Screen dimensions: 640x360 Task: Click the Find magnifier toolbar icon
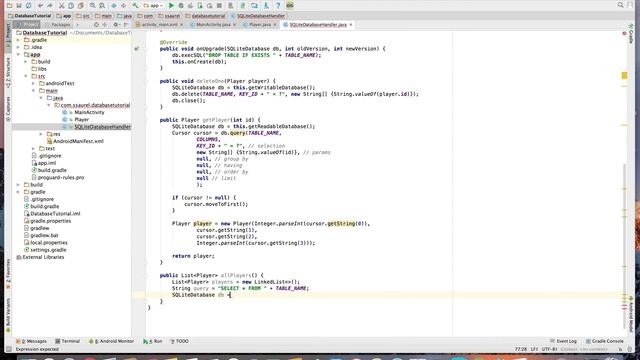(93, 5)
